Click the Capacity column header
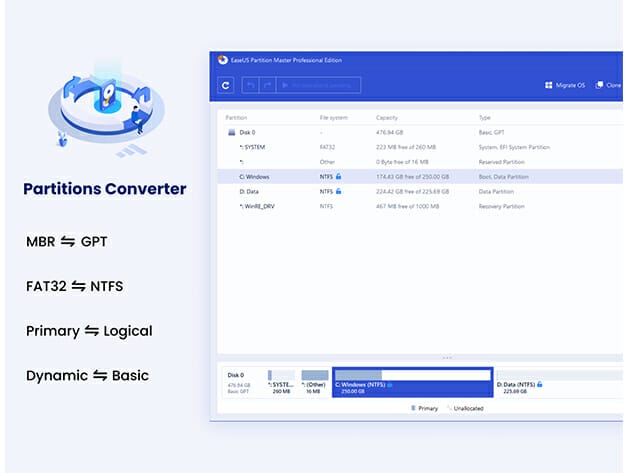 387,118
